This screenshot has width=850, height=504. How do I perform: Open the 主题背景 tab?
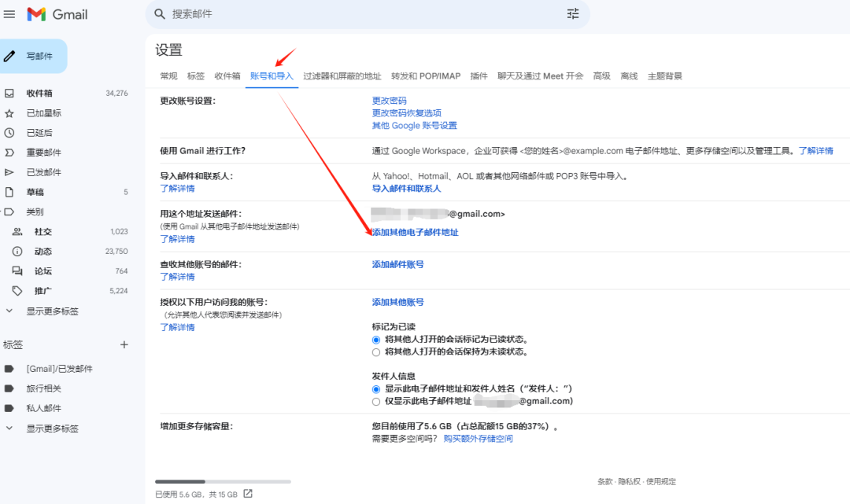664,76
